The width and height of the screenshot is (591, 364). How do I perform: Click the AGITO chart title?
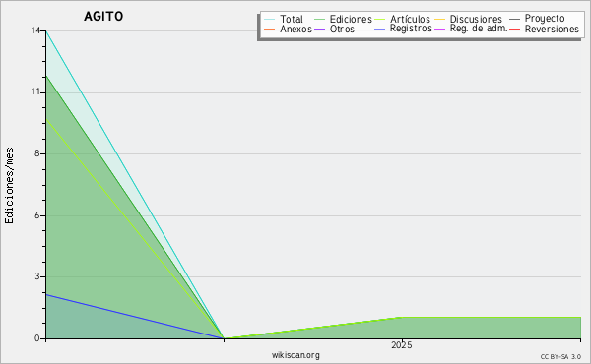(103, 16)
